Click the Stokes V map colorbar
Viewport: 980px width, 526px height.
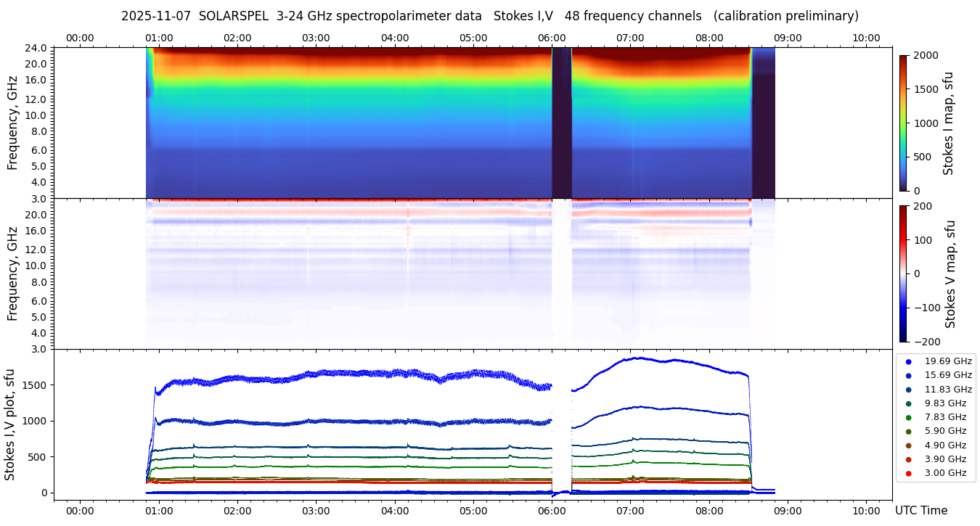[x=903, y=274]
